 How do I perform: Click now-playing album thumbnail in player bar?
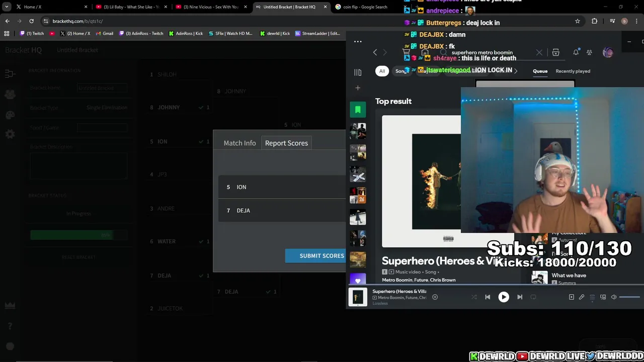(x=358, y=297)
